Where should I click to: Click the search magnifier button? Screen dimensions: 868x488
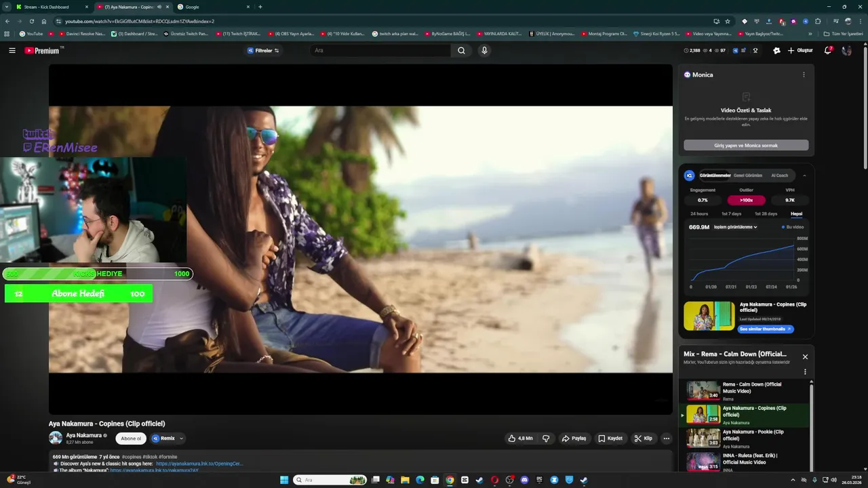(x=462, y=51)
